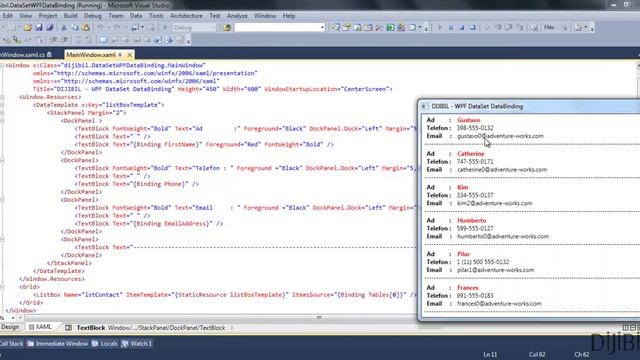Click the Paste toolbar icon
The image size is (640, 360).
click(x=86, y=27)
